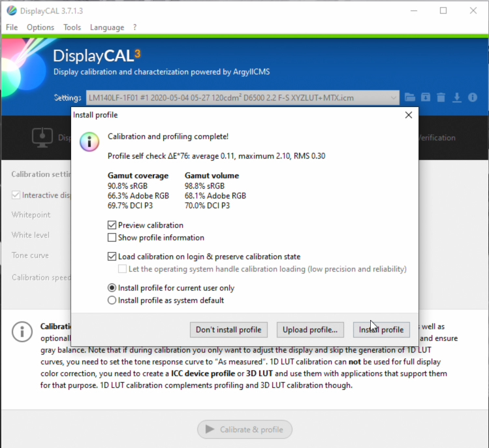Image resolution: width=489 pixels, height=448 pixels.
Task: Click the rainbow info icon in dialog
Action: coord(89,142)
